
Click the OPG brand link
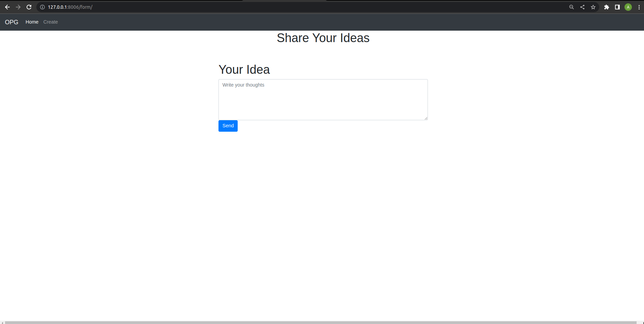coord(11,22)
